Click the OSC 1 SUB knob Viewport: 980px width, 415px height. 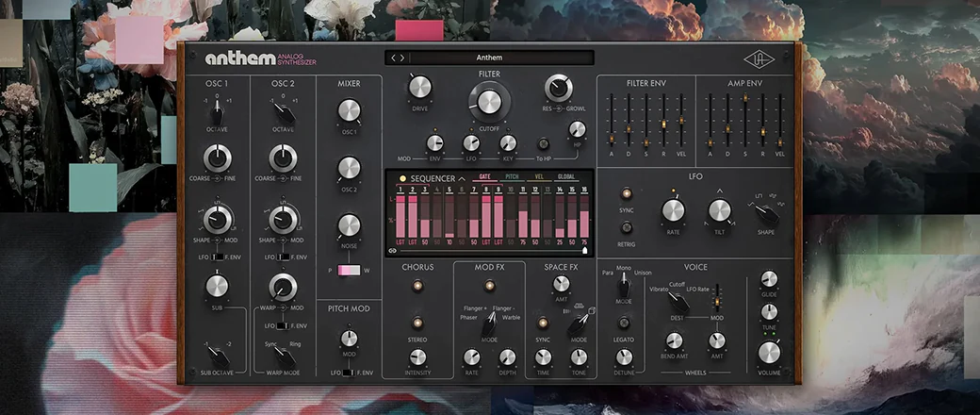click(218, 286)
